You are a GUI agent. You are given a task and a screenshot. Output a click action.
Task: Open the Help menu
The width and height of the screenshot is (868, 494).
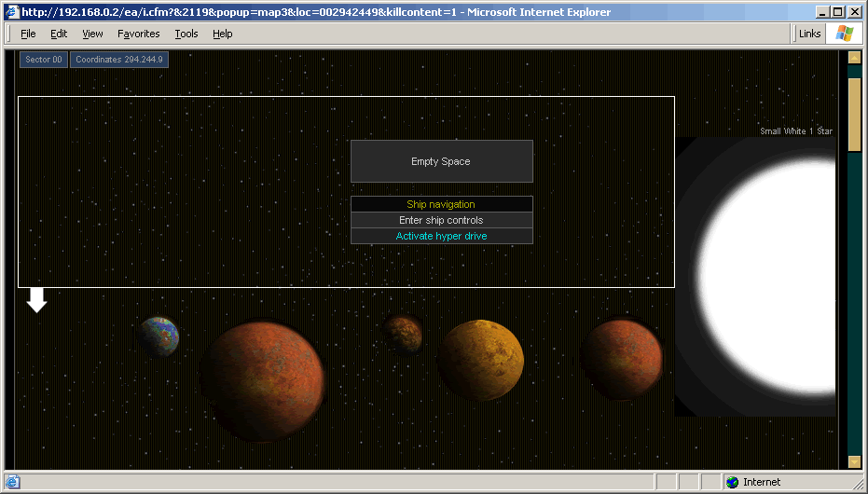click(x=222, y=34)
